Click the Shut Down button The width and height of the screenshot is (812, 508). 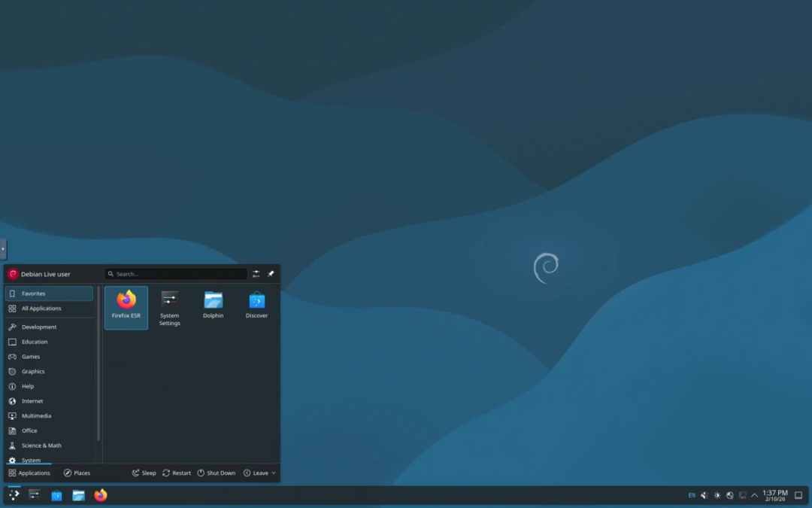pyautogui.click(x=216, y=473)
